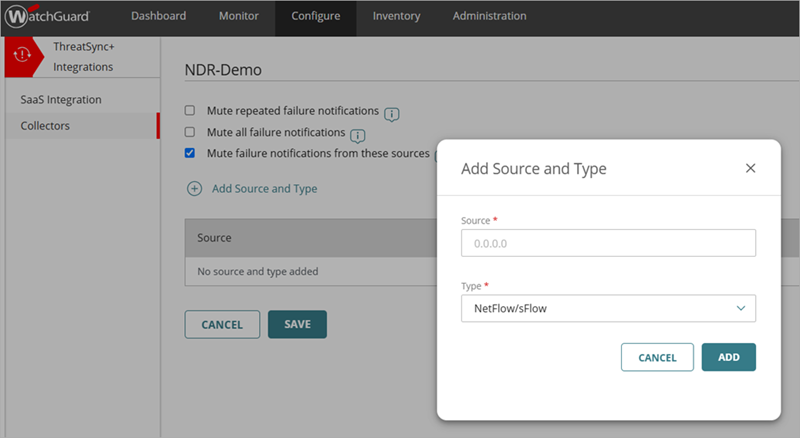Click the ADD button in dialog
Viewport: 800px width, 438px height.
(x=728, y=357)
